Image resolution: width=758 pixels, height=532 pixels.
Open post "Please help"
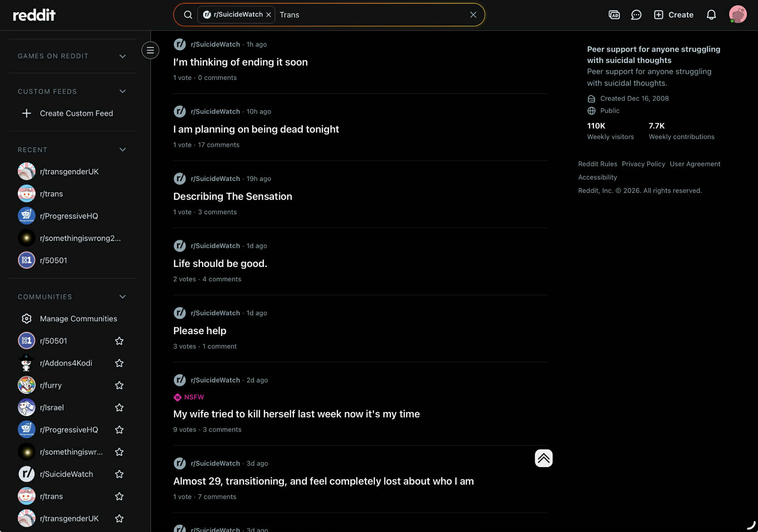pyautogui.click(x=199, y=331)
